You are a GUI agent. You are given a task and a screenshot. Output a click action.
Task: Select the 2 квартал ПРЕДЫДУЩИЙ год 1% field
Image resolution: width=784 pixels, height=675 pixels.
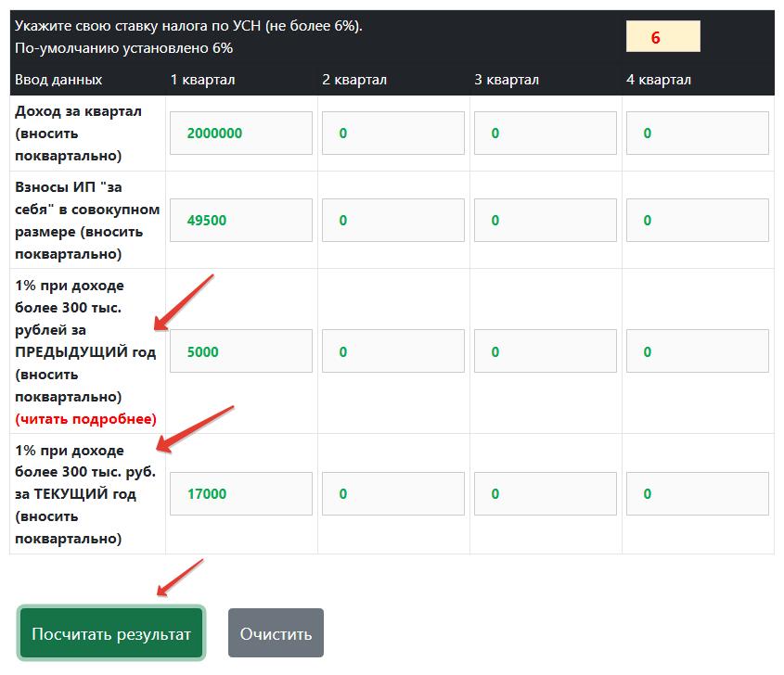click(x=393, y=351)
